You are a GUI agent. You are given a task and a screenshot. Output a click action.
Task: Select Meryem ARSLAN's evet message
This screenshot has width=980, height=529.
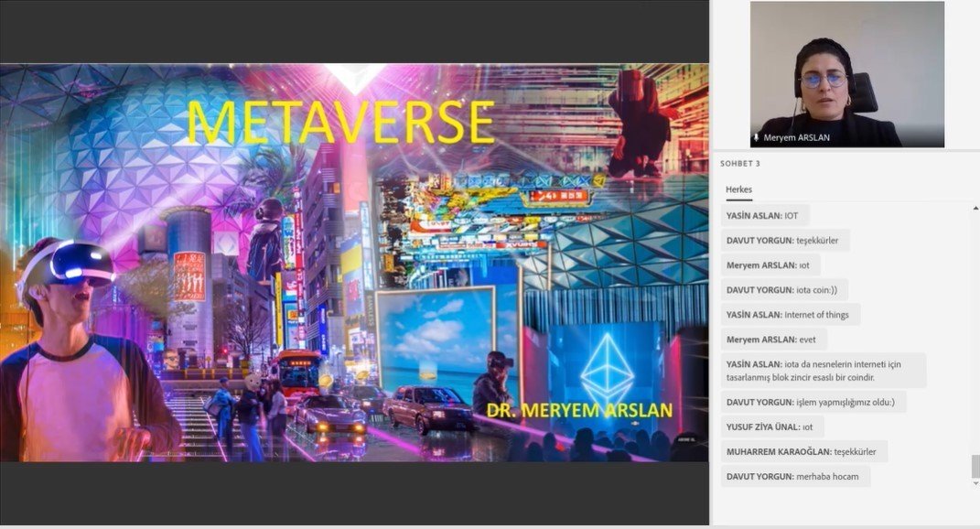click(770, 339)
